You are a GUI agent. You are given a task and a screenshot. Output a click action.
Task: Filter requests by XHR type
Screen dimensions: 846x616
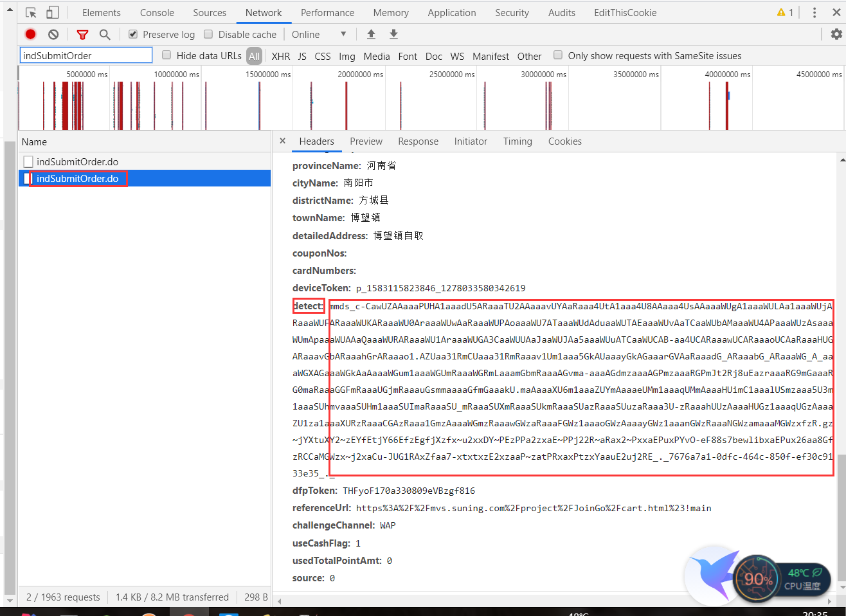tap(281, 56)
